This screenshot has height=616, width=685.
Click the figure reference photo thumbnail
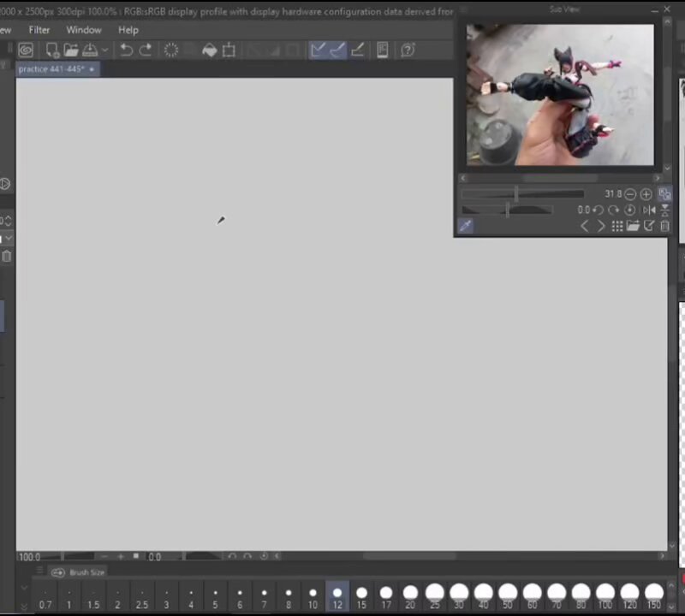(560, 95)
